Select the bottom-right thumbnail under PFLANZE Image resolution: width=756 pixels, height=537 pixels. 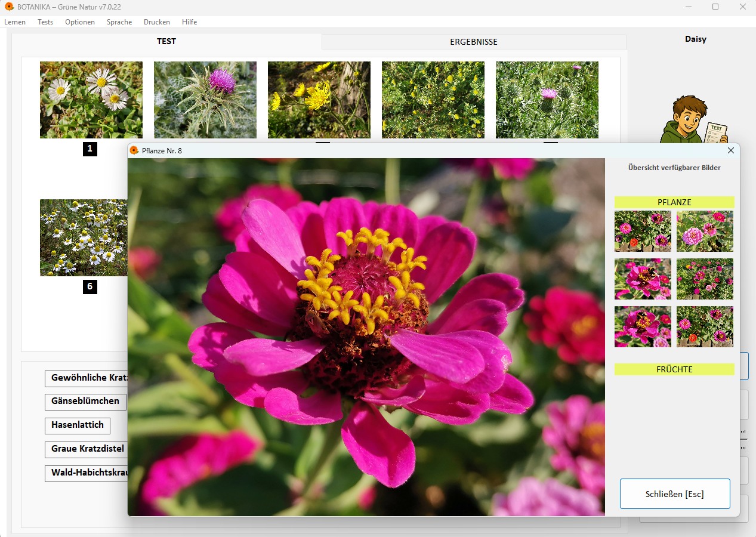pyautogui.click(x=705, y=326)
